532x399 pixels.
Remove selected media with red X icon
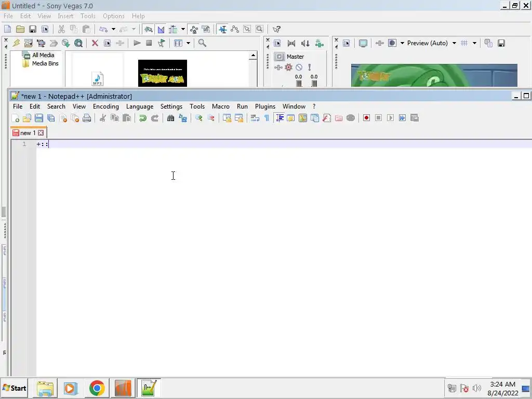click(x=95, y=43)
